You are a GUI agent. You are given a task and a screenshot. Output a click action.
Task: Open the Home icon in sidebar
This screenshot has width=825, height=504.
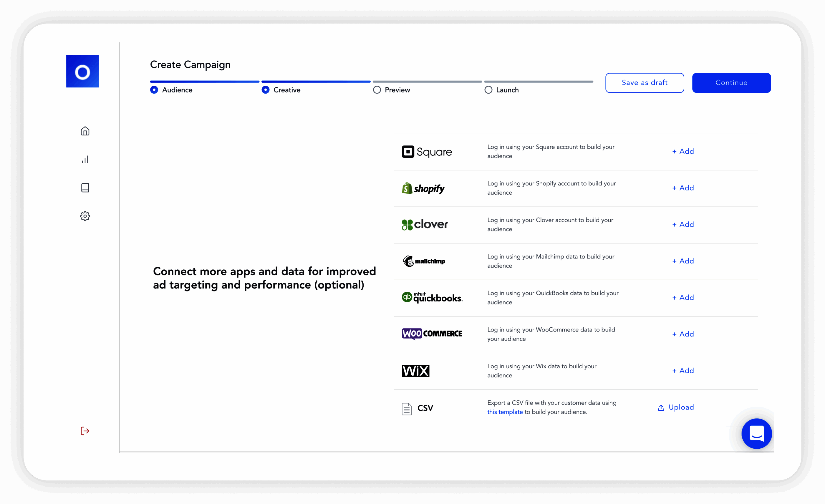(85, 131)
